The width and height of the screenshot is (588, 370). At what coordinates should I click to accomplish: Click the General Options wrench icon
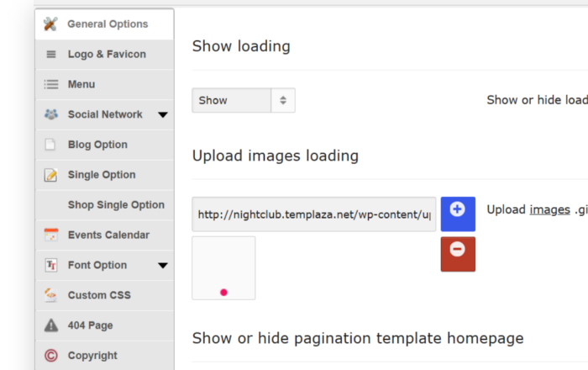coord(50,24)
